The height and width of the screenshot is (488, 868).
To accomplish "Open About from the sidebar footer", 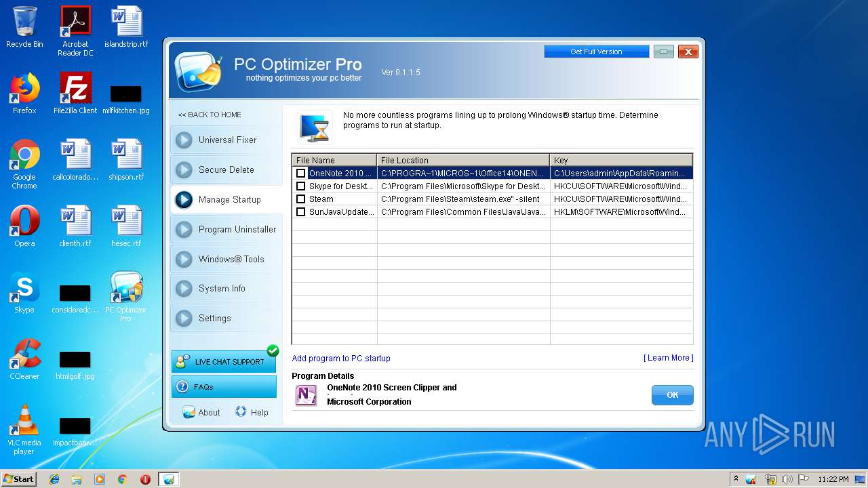I will click(x=201, y=412).
